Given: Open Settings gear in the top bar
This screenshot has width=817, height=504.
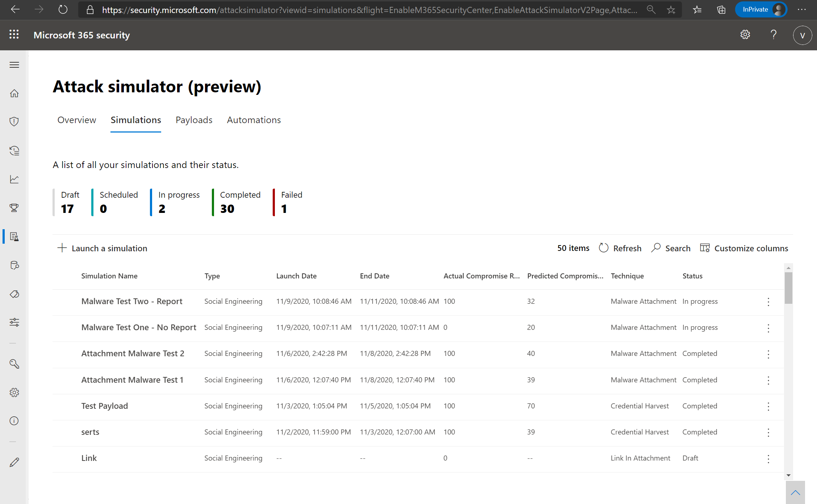Looking at the screenshot, I should [745, 34].
